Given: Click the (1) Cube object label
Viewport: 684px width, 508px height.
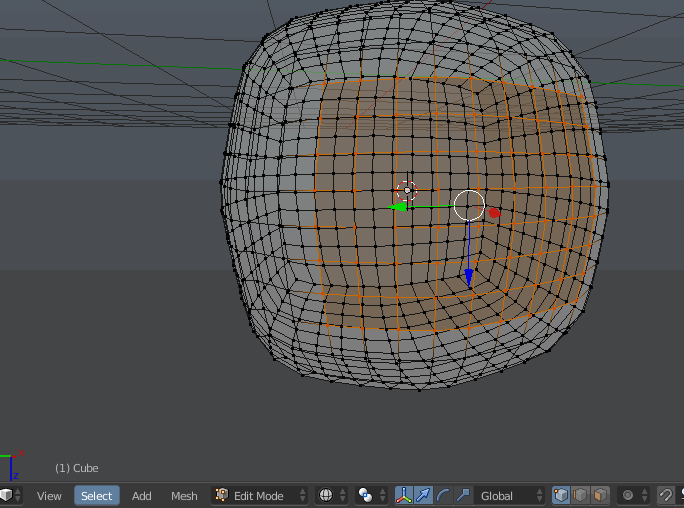Looking at the screenshot, I should [x=77, y=468].
